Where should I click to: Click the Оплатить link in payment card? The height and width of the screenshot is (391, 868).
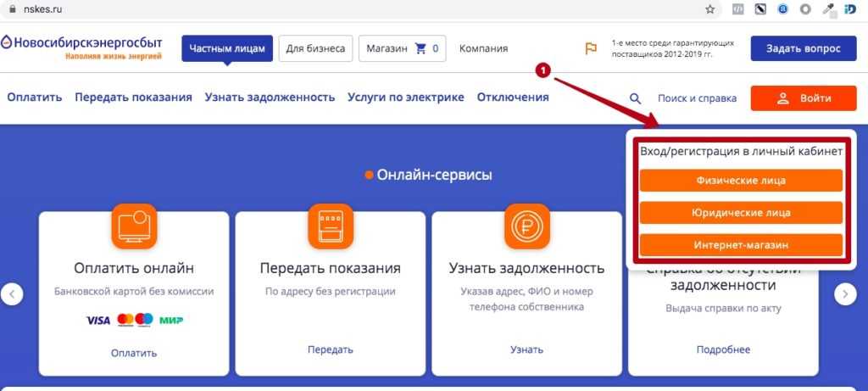click(x=134, y=353)
